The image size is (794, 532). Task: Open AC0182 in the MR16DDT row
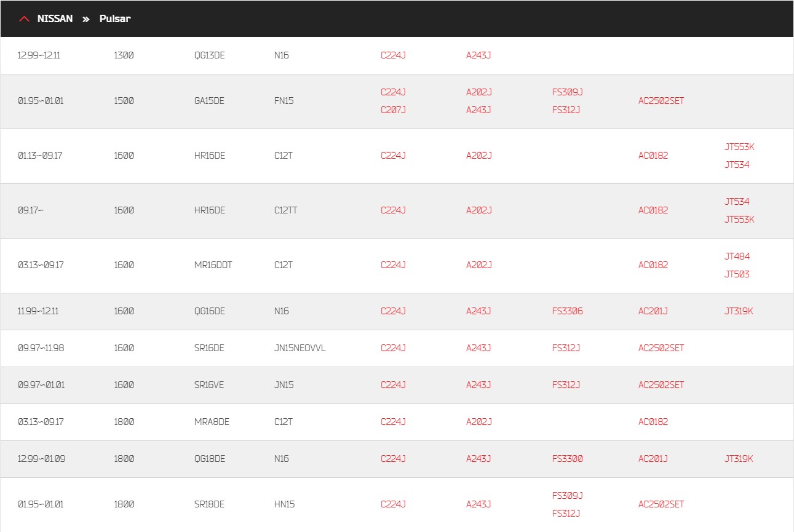pyautogui.click(x=653, y=265)
